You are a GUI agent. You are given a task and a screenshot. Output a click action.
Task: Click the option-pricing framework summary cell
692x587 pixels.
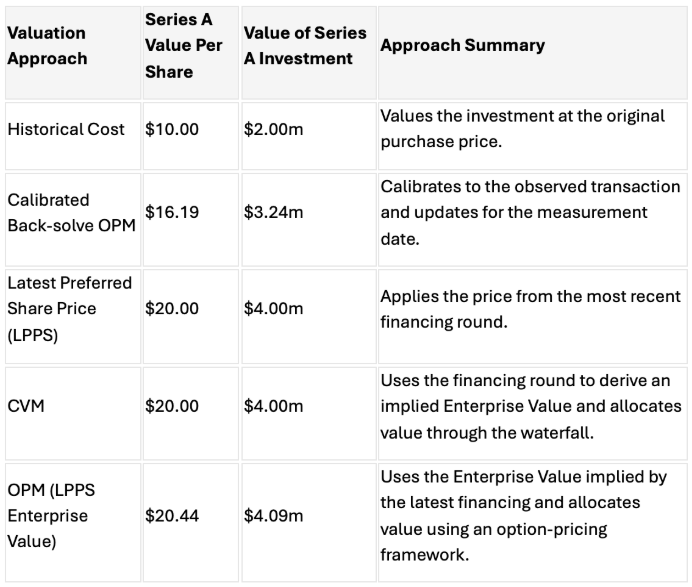pos(533,522)
